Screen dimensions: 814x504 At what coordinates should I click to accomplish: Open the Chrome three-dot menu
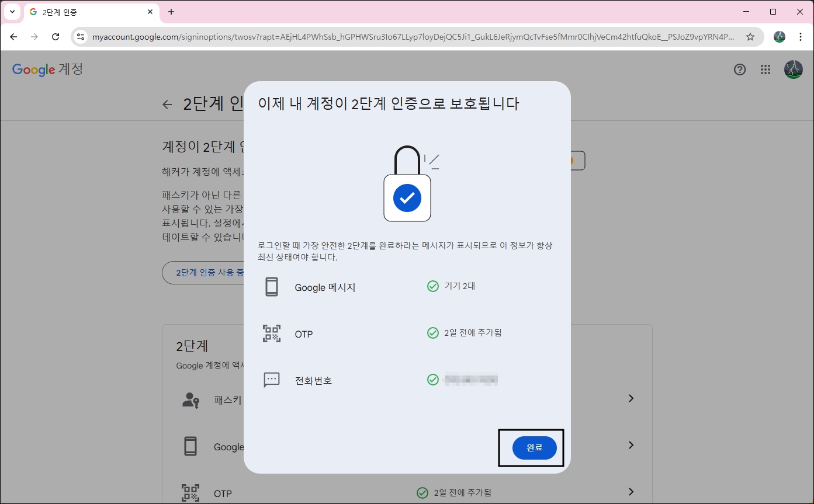tap(801, 36)
